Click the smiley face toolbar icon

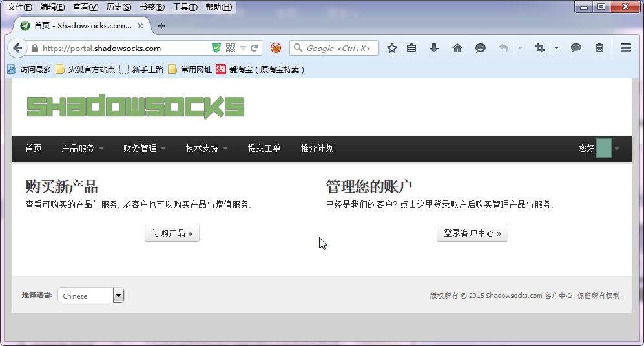(x=480, y=48)
